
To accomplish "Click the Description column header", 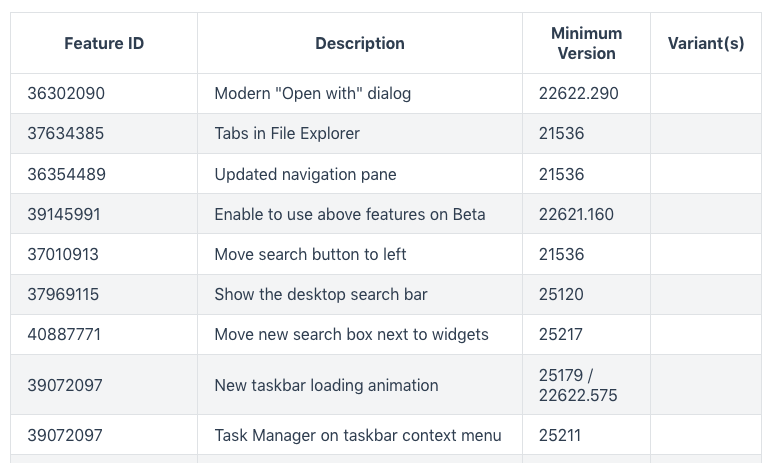I will pos(360,43).
